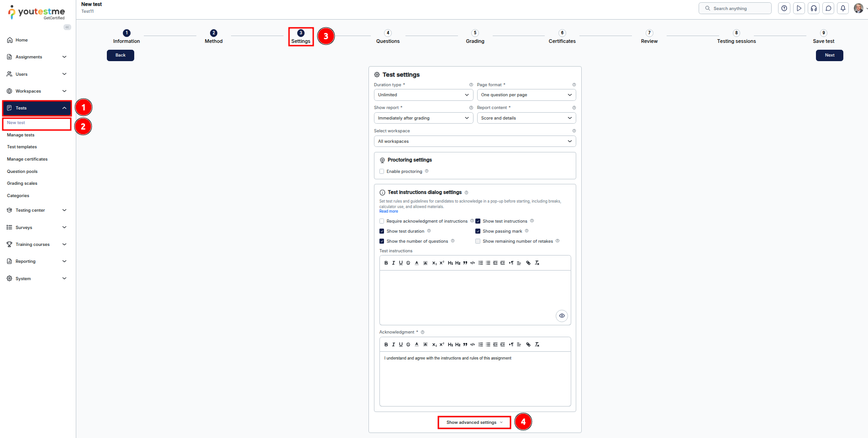Click the Next button
868x438 pixels.
pyautogui.click(x=830, y=55)
